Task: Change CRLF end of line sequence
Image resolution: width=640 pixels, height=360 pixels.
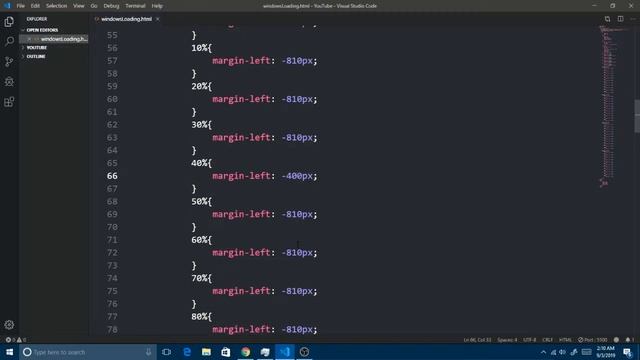Action: coord(547,340)
